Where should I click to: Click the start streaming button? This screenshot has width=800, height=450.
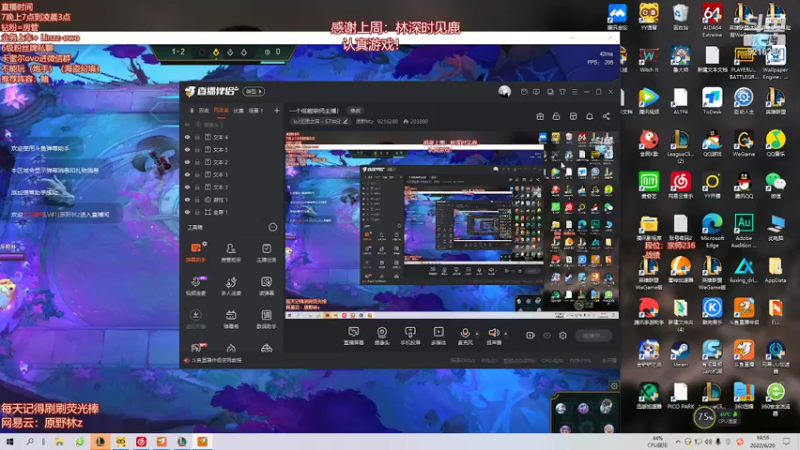593,335
